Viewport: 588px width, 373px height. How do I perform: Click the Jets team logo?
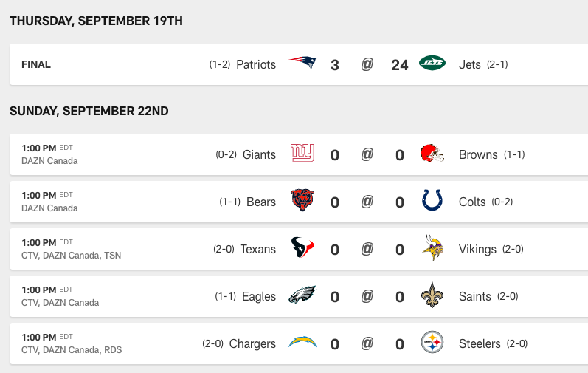pyautogui.click(x=432, y=63)
